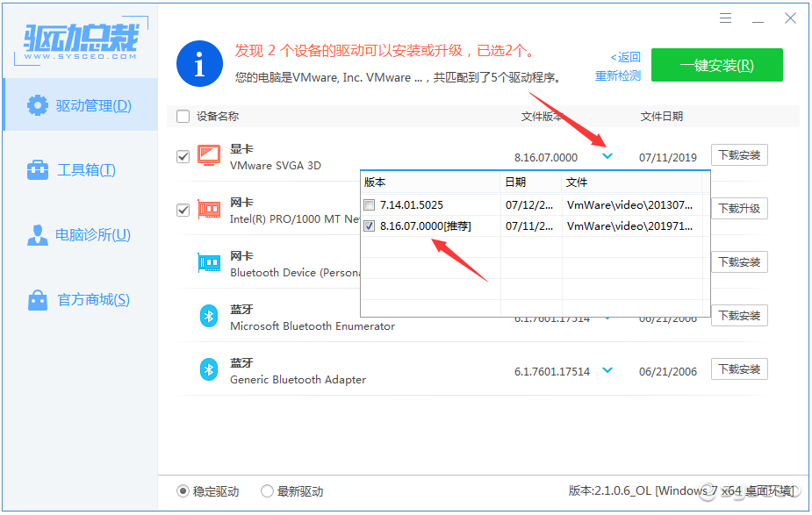The width and height of the screenshot is (812, 515).
Task: Select the 最新驱动 radio option
Action: [267, 492]
